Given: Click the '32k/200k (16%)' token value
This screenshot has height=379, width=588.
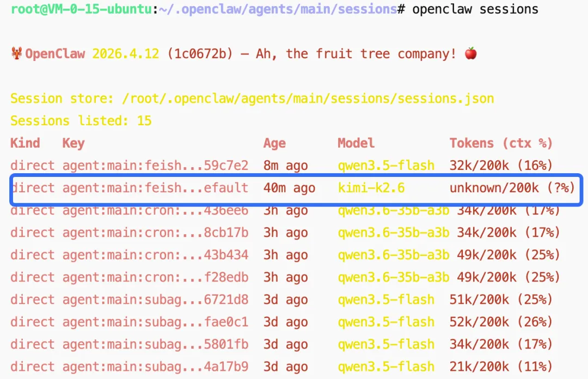Looking at the screenshot, I should pos(501,166).
